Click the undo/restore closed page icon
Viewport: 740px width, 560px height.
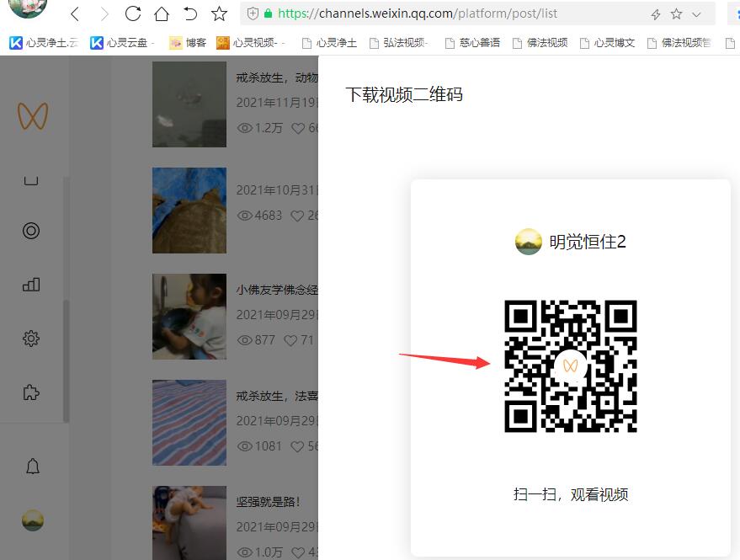click(x=189, y=14)
